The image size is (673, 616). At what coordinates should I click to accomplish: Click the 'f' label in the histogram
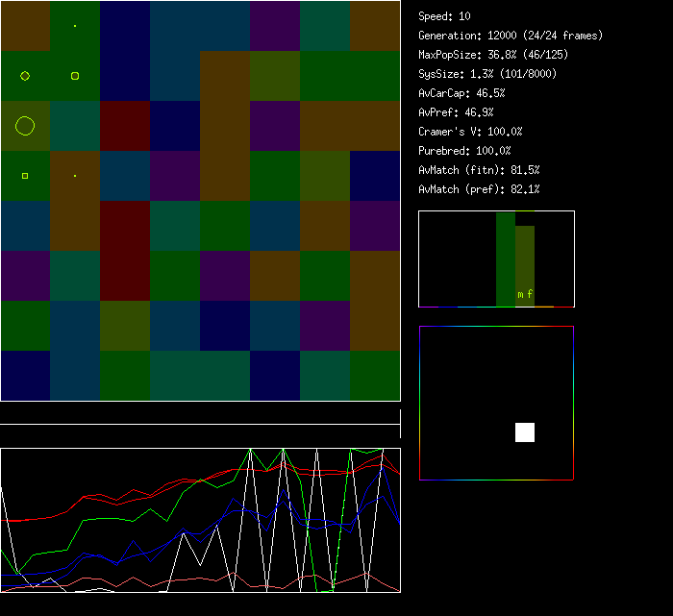(530, 295)
